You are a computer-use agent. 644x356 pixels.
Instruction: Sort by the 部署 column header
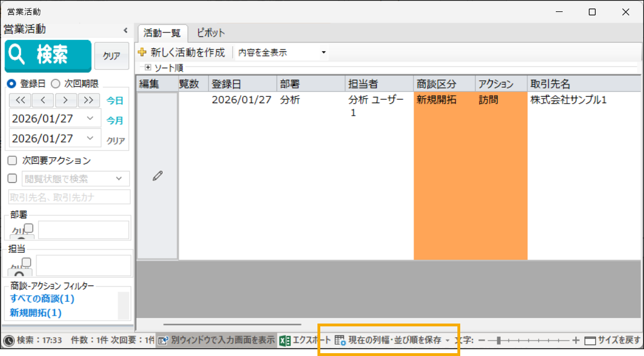tap(311, 84)
